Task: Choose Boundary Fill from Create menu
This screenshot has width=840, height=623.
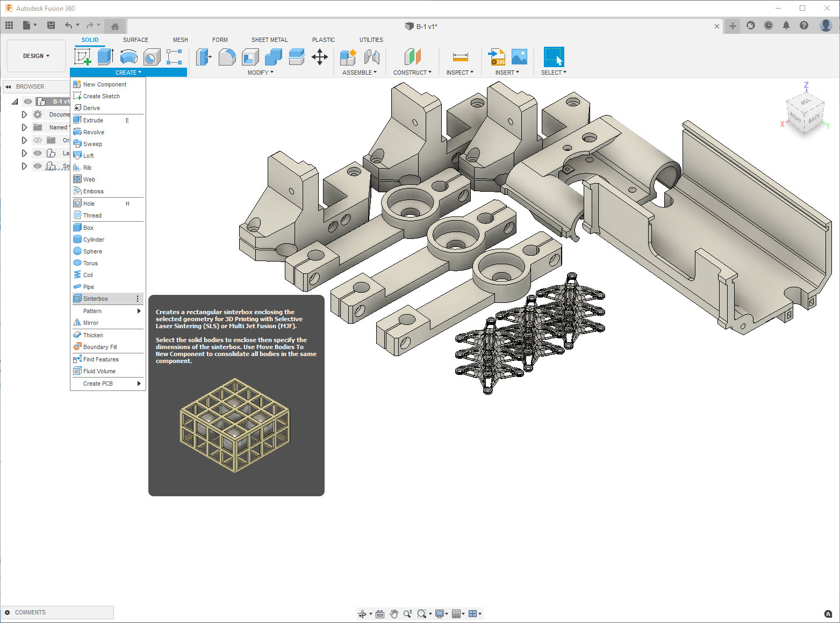Action: pos(108,347)
